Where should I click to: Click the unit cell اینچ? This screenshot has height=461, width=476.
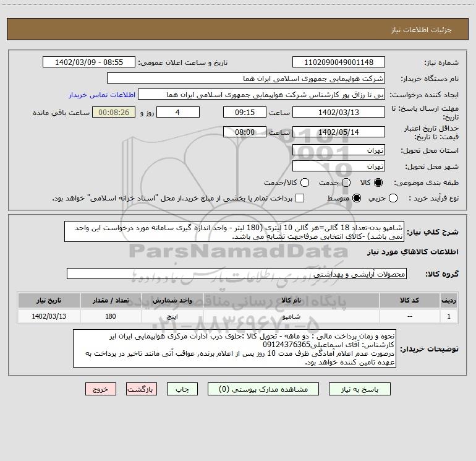tap(172, 316)
